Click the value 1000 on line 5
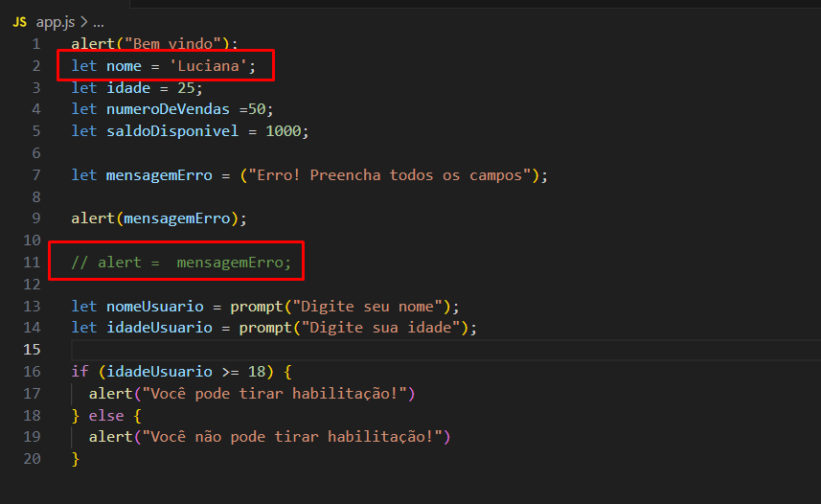 284,131
